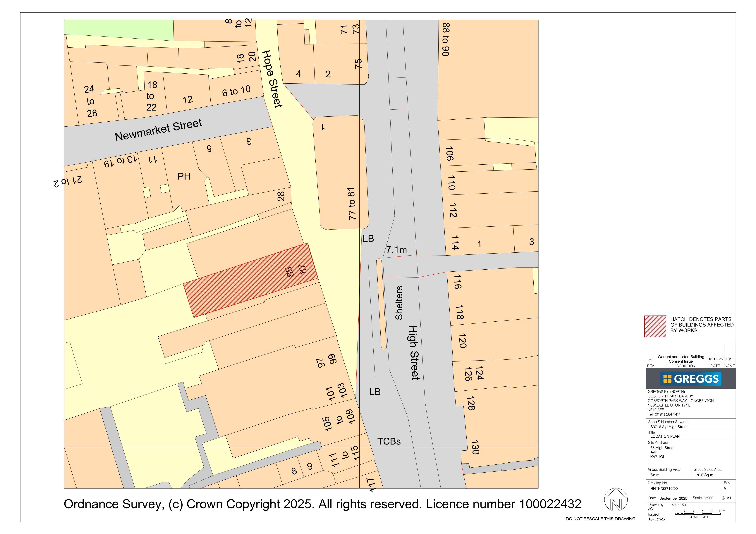Click the red hatch legend swatch
The image size is (756, 534).
point(655,326)
